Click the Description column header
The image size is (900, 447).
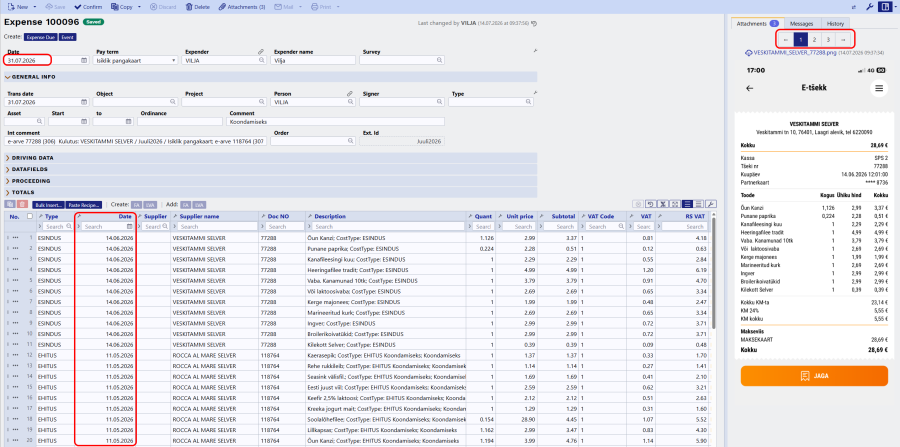330,216
